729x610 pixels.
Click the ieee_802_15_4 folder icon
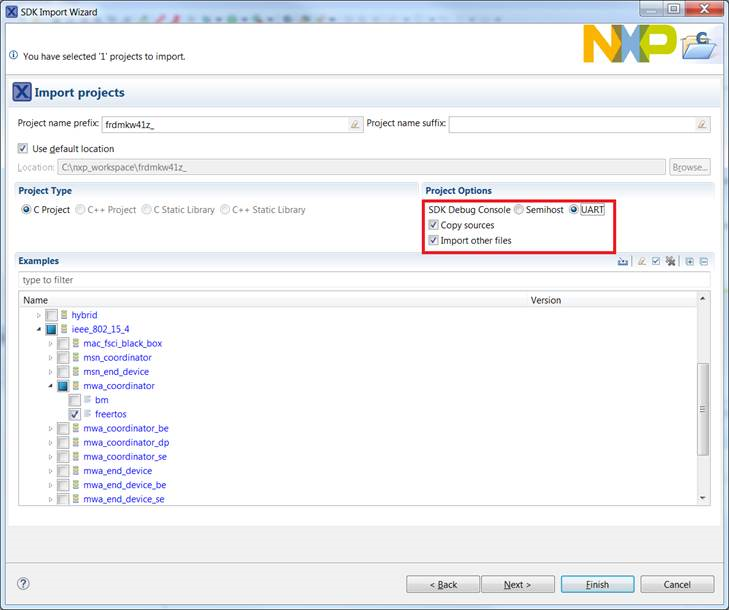pos(64,329)
